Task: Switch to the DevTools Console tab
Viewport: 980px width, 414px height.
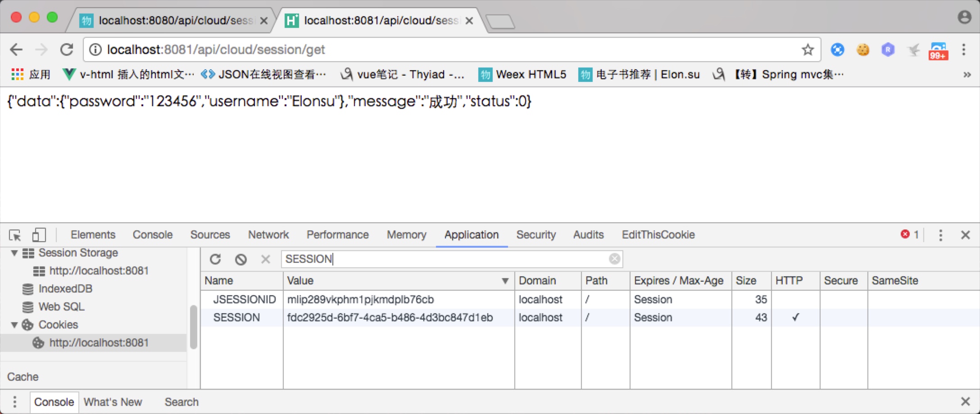Action: 153,235
